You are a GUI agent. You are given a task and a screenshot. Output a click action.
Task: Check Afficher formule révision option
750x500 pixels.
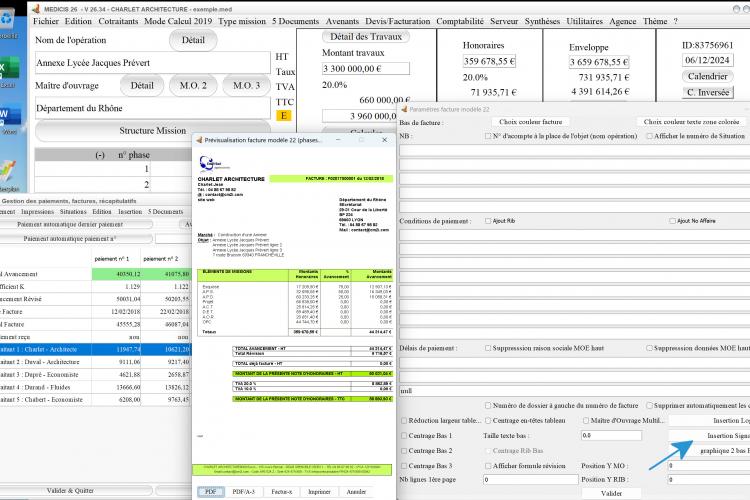[x=488, y=466]
